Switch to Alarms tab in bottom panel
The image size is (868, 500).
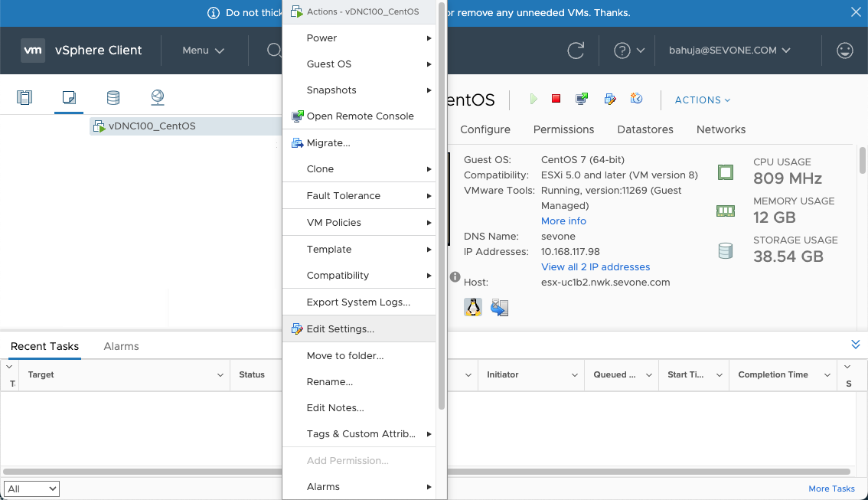(121, 346)
